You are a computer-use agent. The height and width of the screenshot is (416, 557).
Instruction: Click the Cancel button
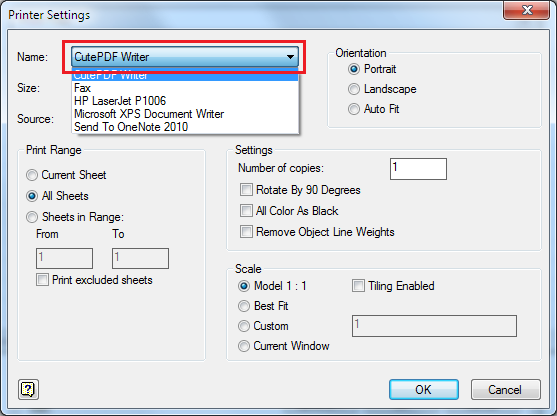(x=505, y=390)
